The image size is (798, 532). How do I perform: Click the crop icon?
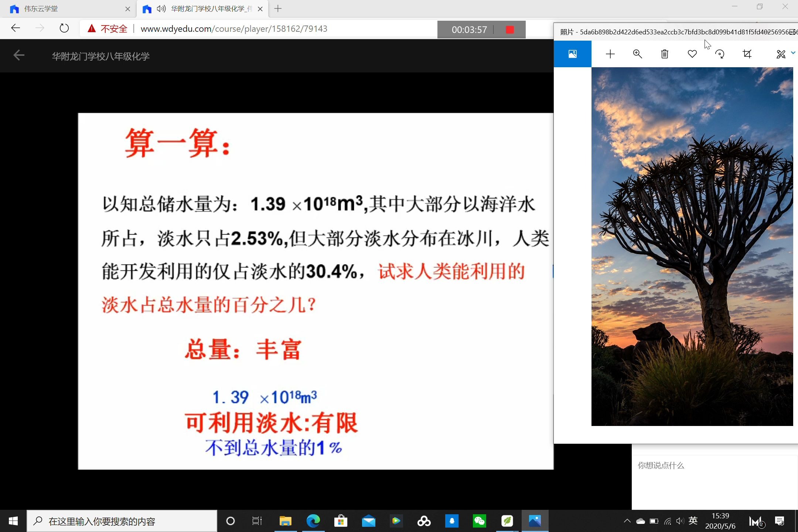coord(747,54)
